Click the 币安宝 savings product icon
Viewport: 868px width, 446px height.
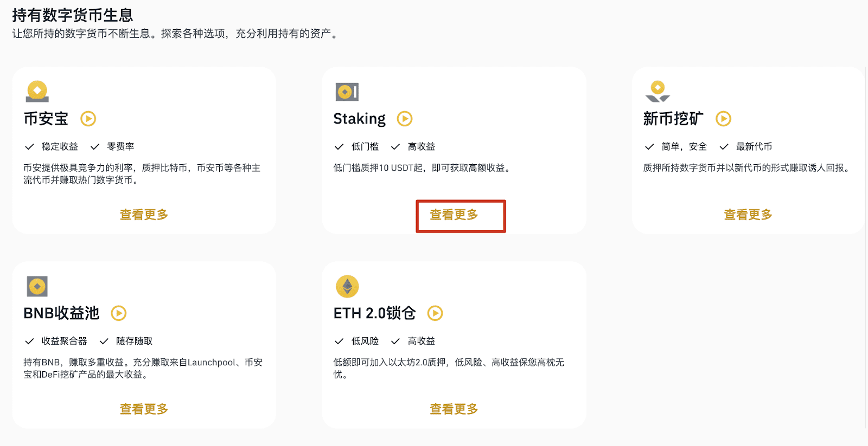[37, 92]
